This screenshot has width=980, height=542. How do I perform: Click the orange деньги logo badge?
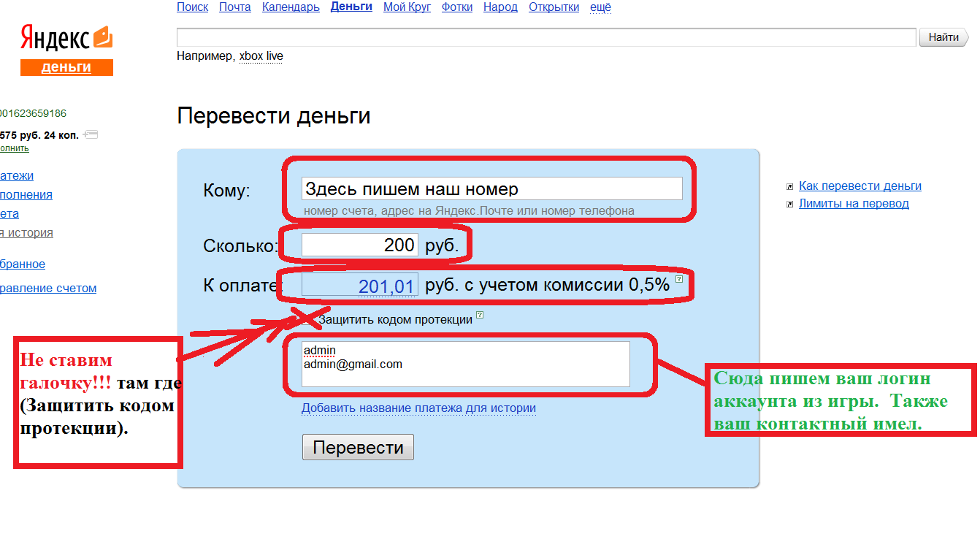tap(66, 67)
